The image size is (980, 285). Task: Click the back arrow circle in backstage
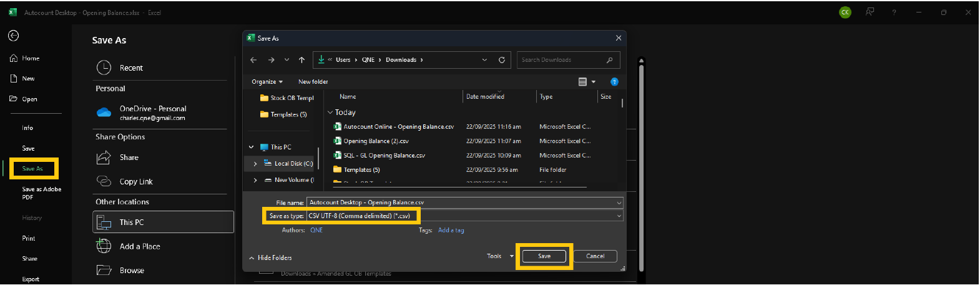[x=13, y=36]
